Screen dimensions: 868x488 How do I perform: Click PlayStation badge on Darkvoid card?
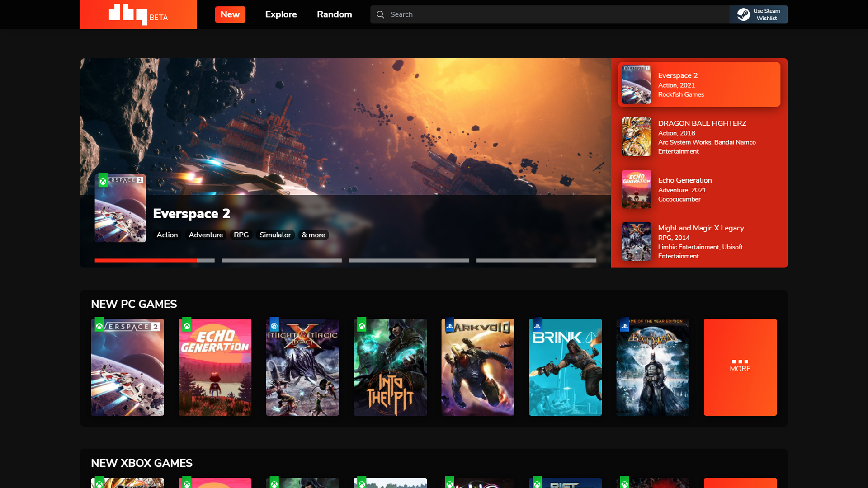point(449,325)
